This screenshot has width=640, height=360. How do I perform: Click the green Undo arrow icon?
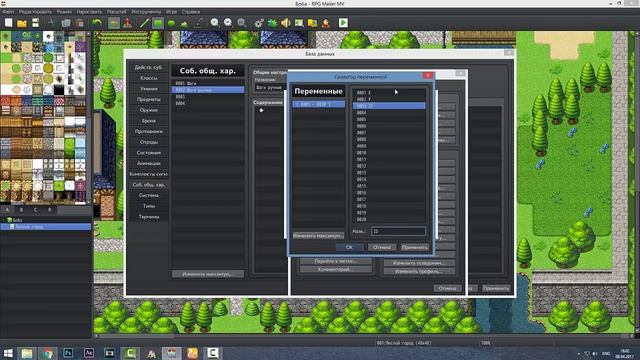[97, 23]
